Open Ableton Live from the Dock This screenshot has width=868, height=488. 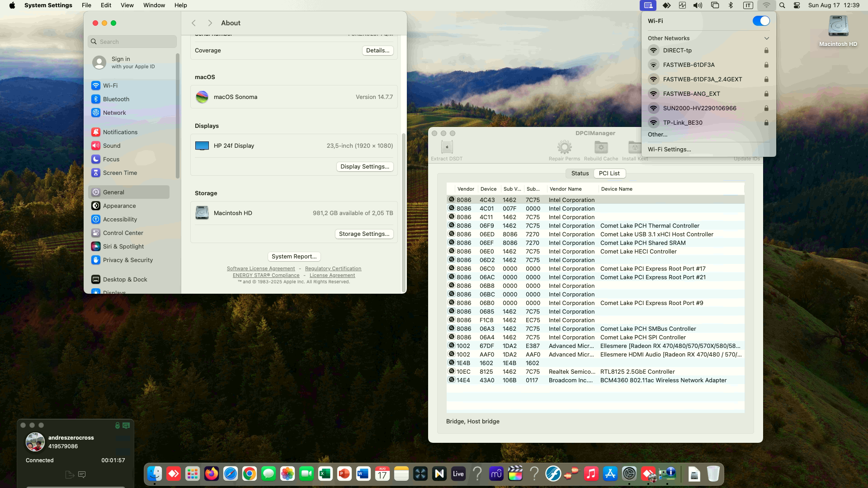click(x=458, y=474)
